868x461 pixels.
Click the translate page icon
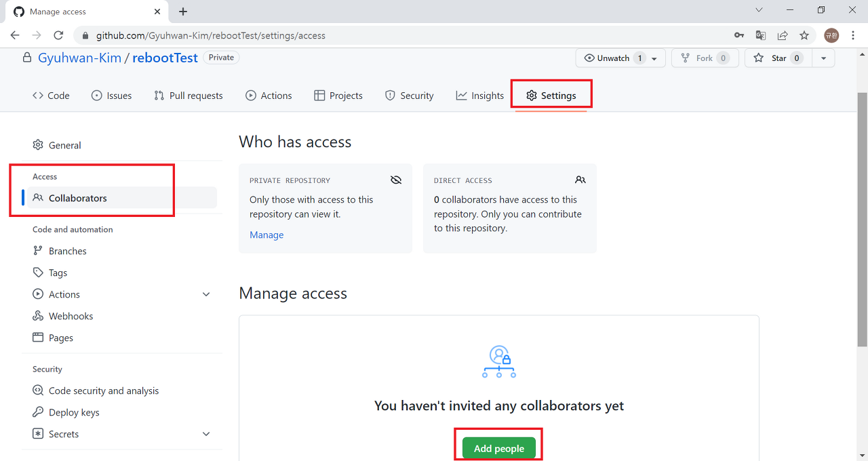coord(761,35)
